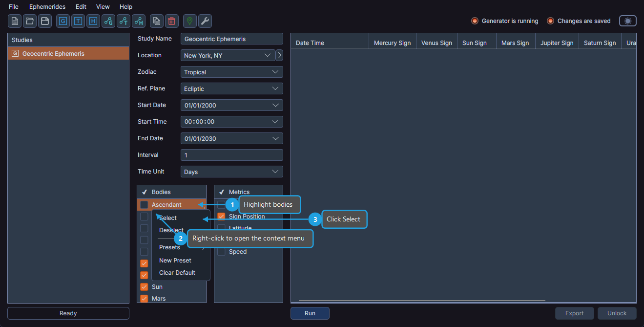Open an existing study file
The image size is (644, 327).
tap(29, 21)
